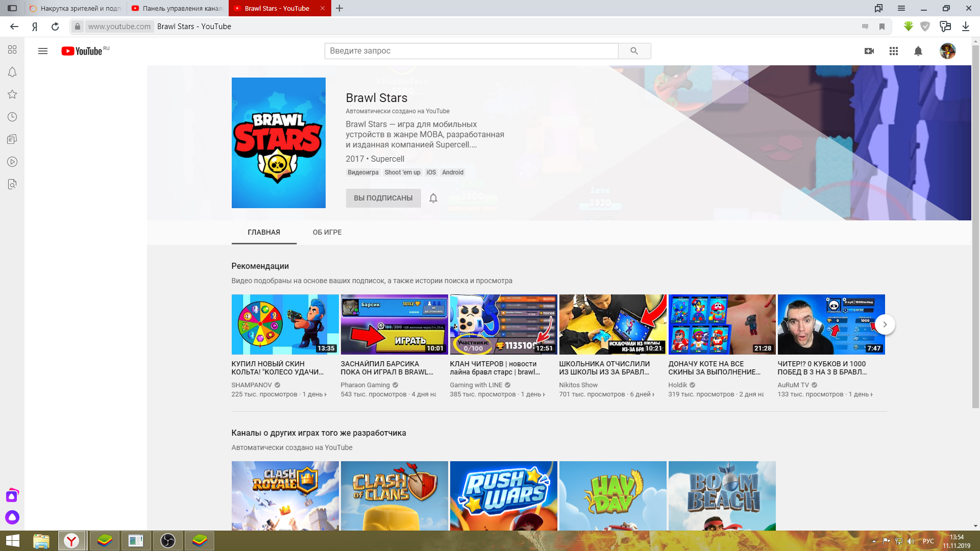Click the YouTube logo
The height and width of the screenshot is (551, 980).
pos(82,51)
